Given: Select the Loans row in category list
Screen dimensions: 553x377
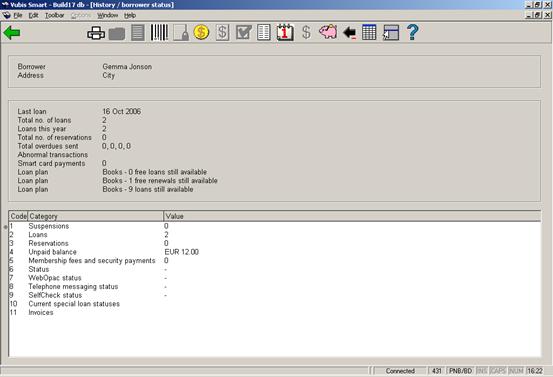Looking at the screenshot, I should pyautogui.click(x=275, y=235).
